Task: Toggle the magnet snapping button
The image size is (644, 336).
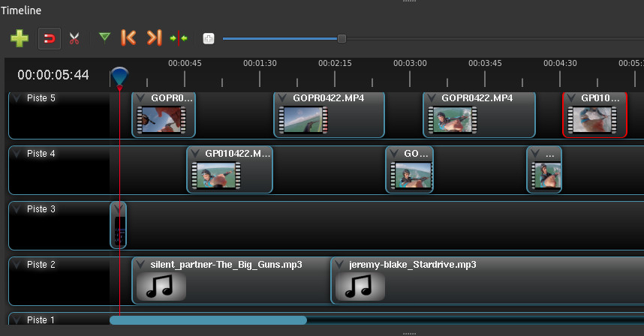Action: pyautogui.click(x=50, y=38)
